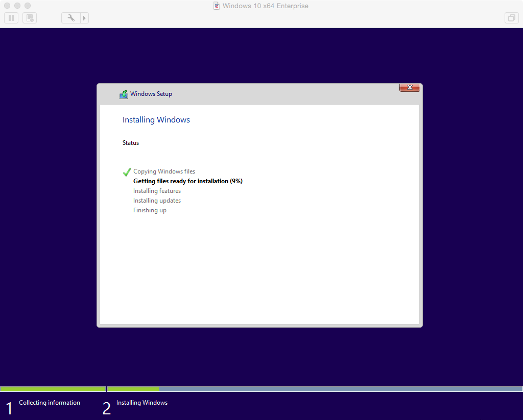Click the enter Unity/fullscreen view icon
The image size is (523, 420).
pos(511,18)
